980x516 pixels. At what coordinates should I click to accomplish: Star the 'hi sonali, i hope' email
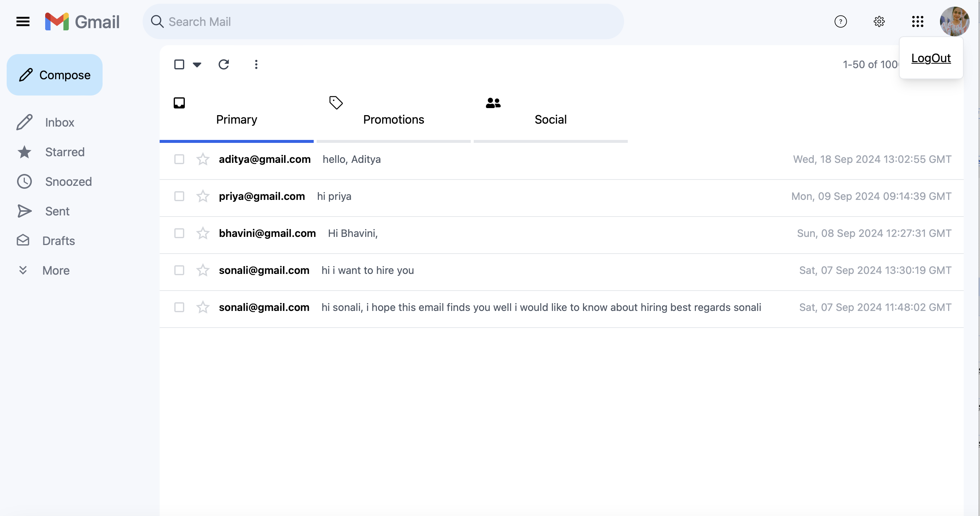point(203,307)
